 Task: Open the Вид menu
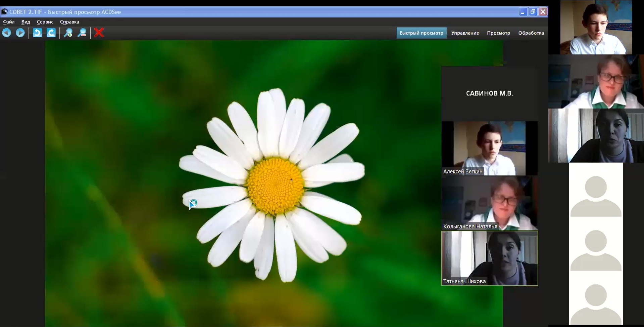(26, 22)
